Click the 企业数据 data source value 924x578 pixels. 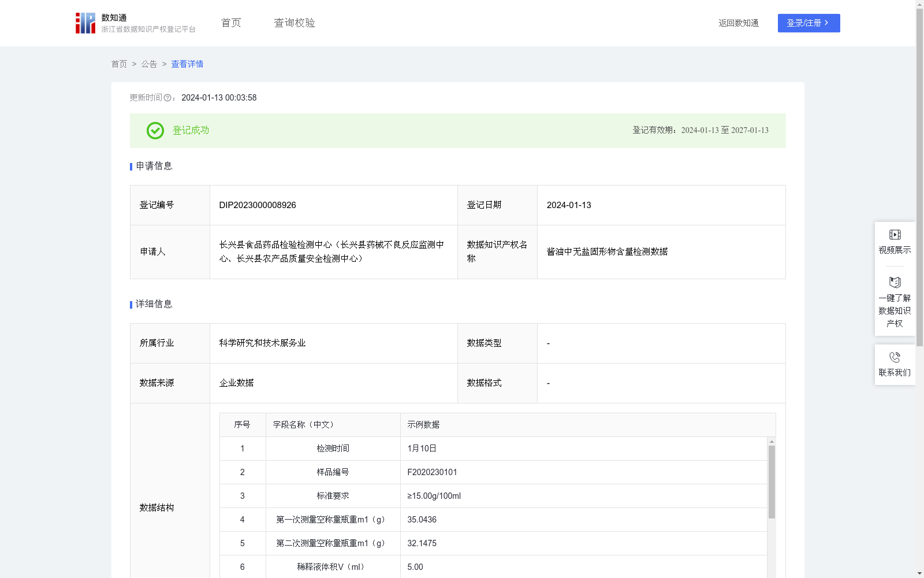tap(236, 383)
